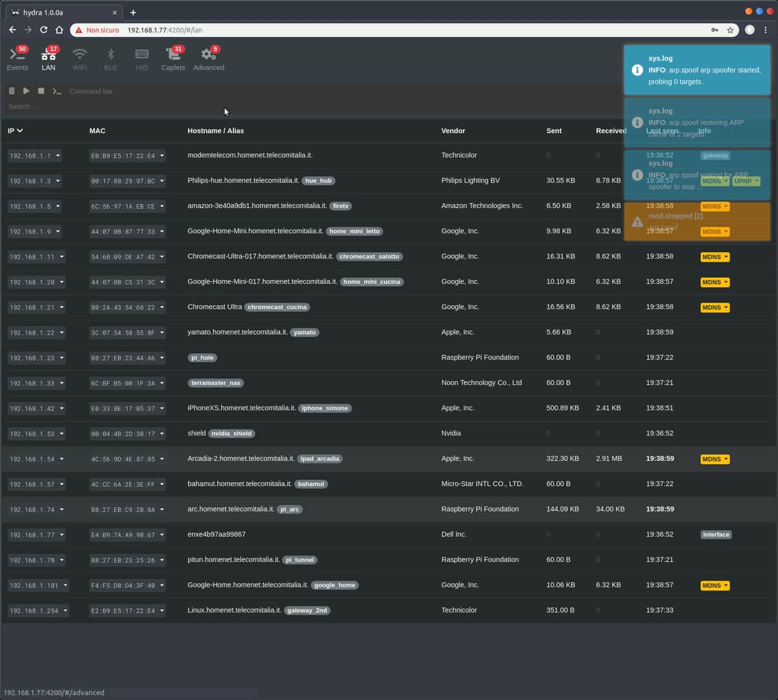Sort by IP column header

click(x=15, y=131)
